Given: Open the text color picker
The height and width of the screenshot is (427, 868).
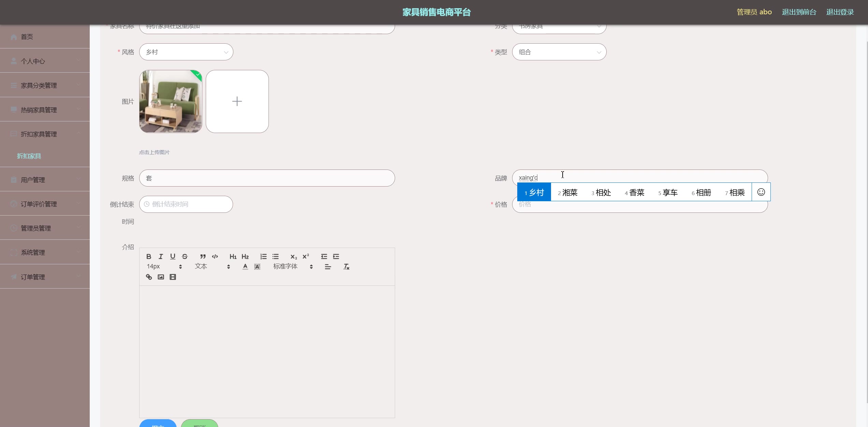Looking at the screenshot, I should pos(245,267).
